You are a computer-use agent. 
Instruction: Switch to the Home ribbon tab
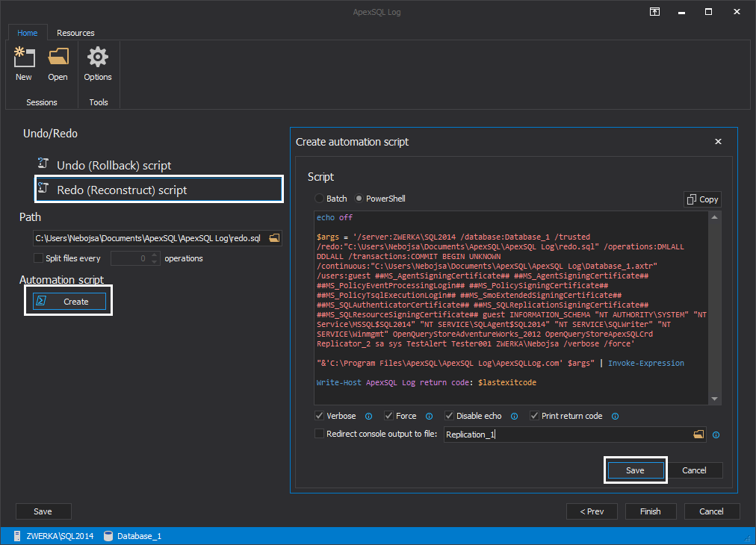(28, 33)
